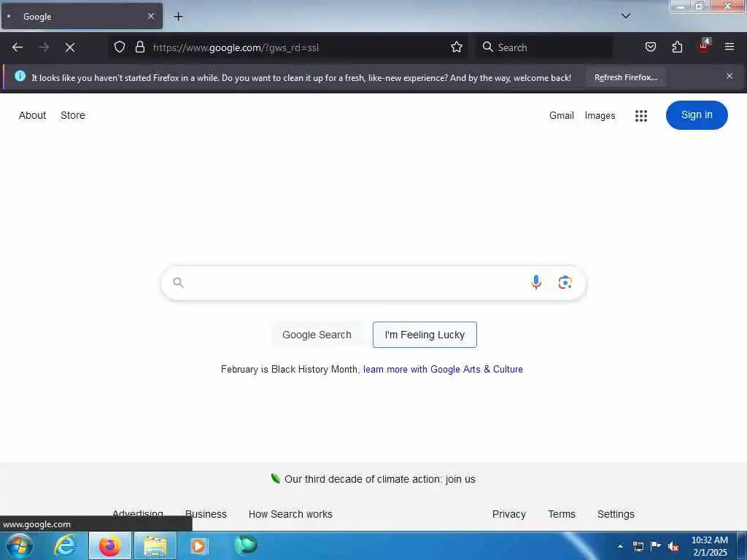Screen dimensions: 747x560
Task: Switch to Firefox in the taskbar
Action: point(109,545)
